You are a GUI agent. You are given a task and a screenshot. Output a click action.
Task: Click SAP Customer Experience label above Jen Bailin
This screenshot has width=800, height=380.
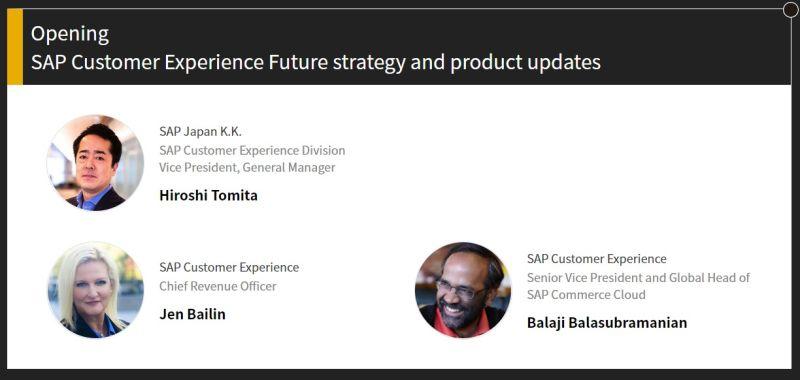pyautogui.click(x=229, y=267)
